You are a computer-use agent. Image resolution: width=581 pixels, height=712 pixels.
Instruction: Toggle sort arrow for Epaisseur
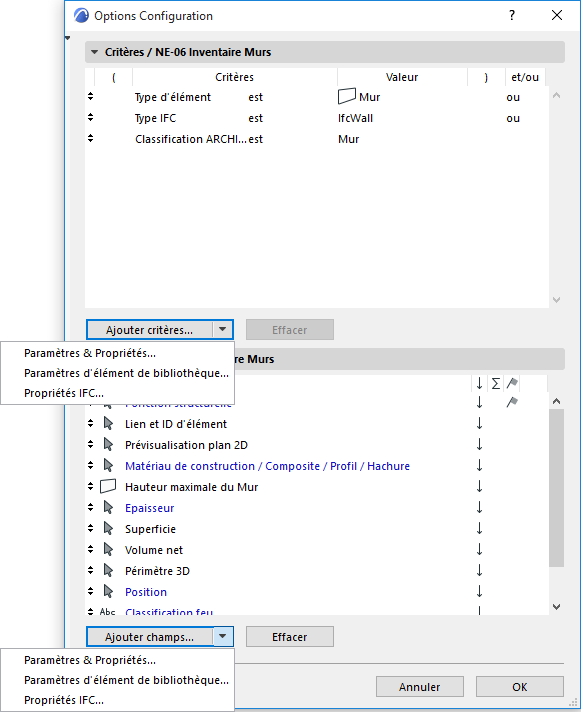479,507
